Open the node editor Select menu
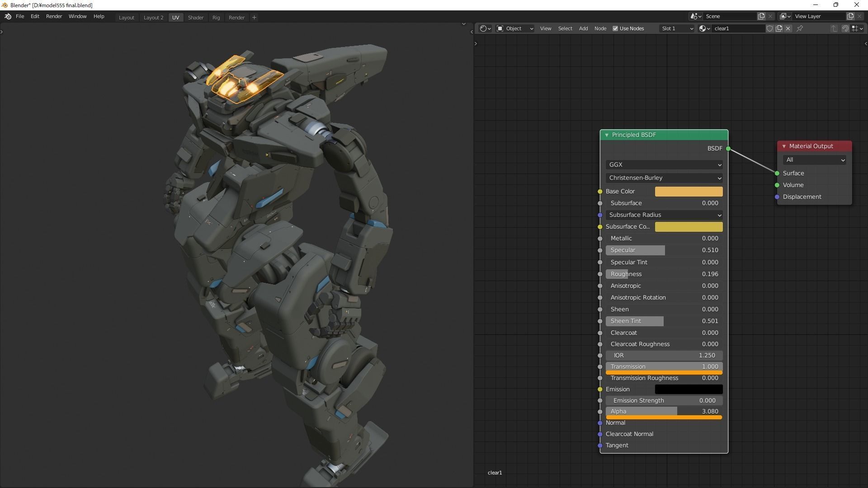 [565, 28]
